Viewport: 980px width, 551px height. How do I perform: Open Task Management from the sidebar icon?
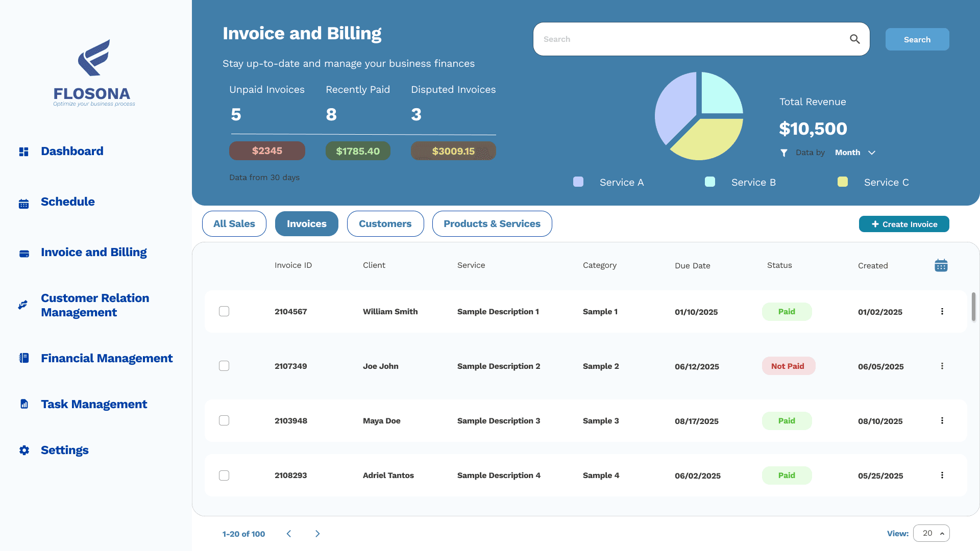pos(23,404)
